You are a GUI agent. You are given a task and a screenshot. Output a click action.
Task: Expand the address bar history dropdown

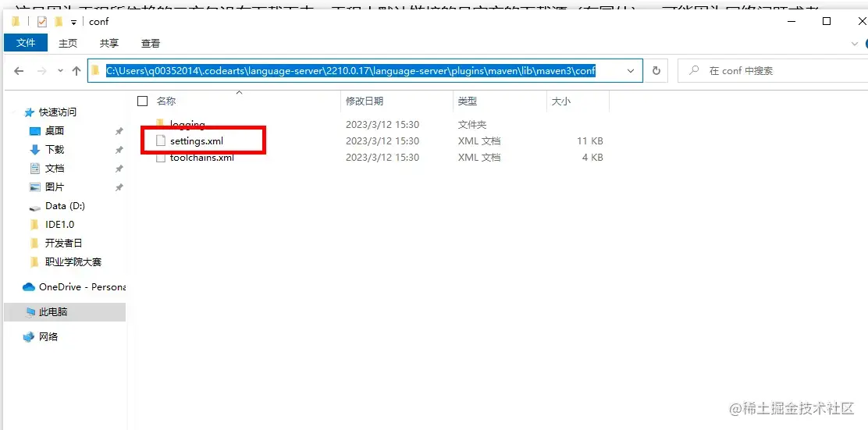[631, 71]
